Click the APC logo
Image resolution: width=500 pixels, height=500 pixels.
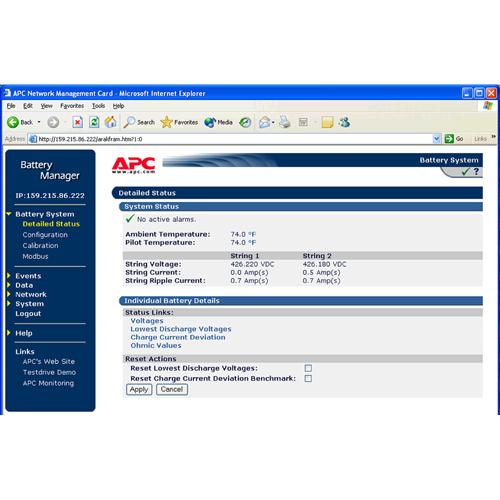click(134, 165)
